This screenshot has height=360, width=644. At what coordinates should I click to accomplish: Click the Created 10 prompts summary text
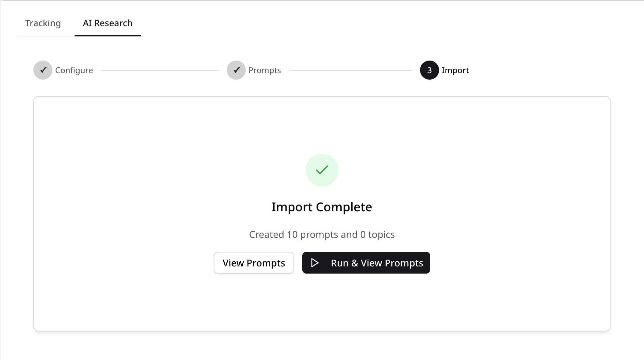[322, 234]
